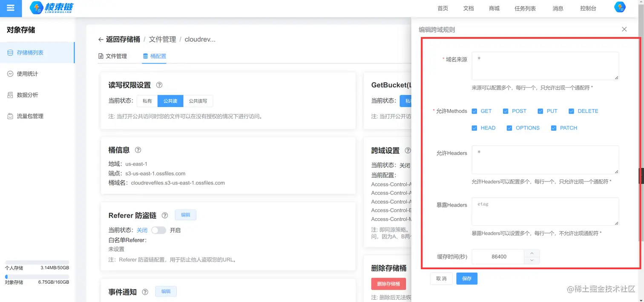Show help for 桶信息
Image resolution: width=644 pixels, height=302 pixels.
point(138,150)
